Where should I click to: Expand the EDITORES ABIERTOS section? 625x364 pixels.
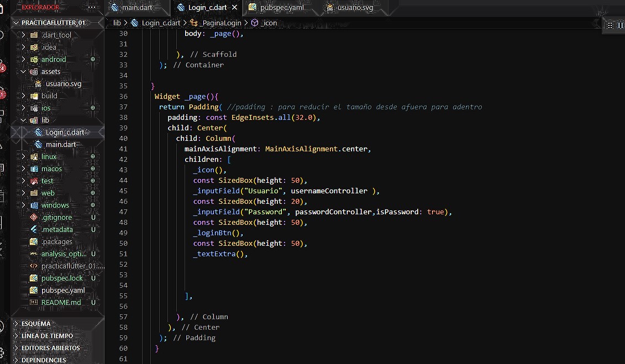[17, 348]
